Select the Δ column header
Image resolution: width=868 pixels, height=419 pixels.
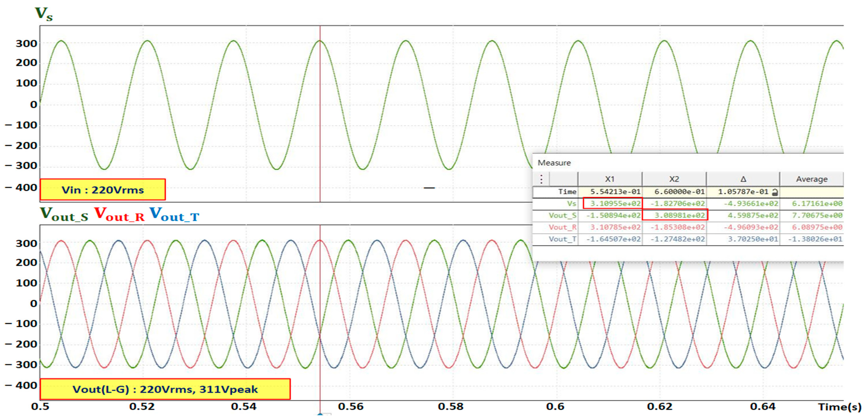point(743,179)
